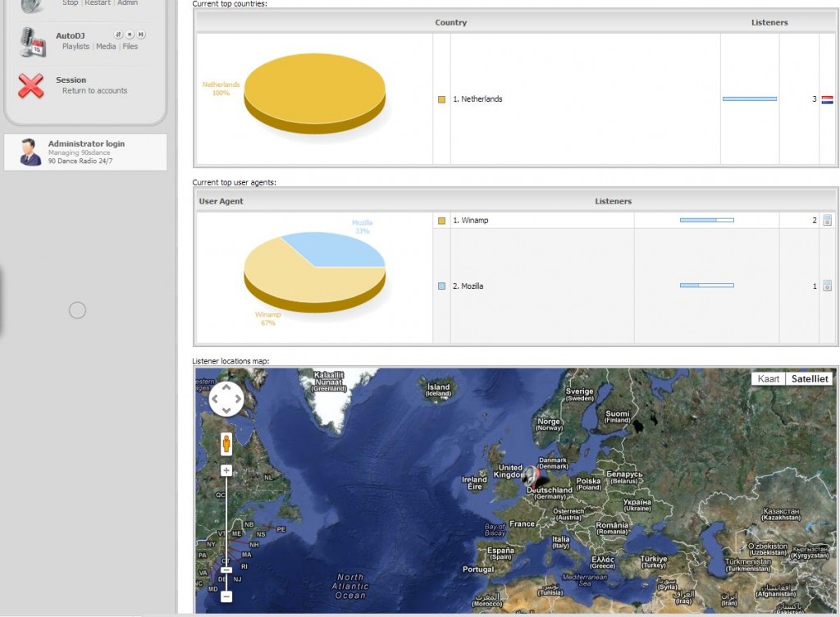Click the Winamp listener percentage bar
This screenshot has width=840, height=617.
(x=706, y=220)
